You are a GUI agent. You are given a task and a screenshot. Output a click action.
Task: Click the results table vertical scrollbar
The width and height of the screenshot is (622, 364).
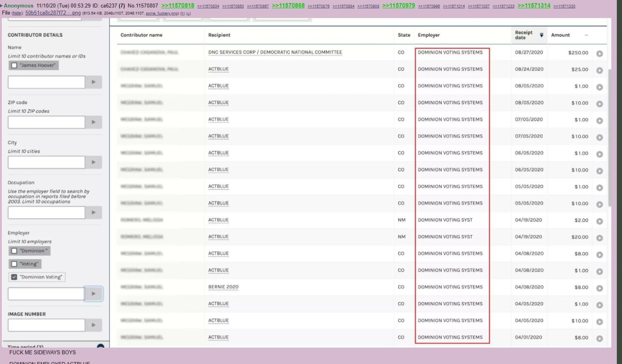pos(610,137)
